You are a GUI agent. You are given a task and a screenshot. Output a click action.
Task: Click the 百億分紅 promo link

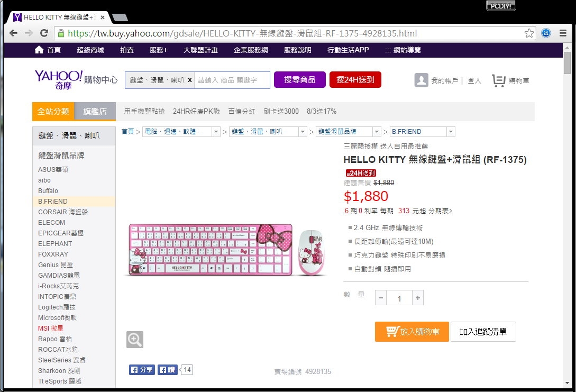(242, 111)
